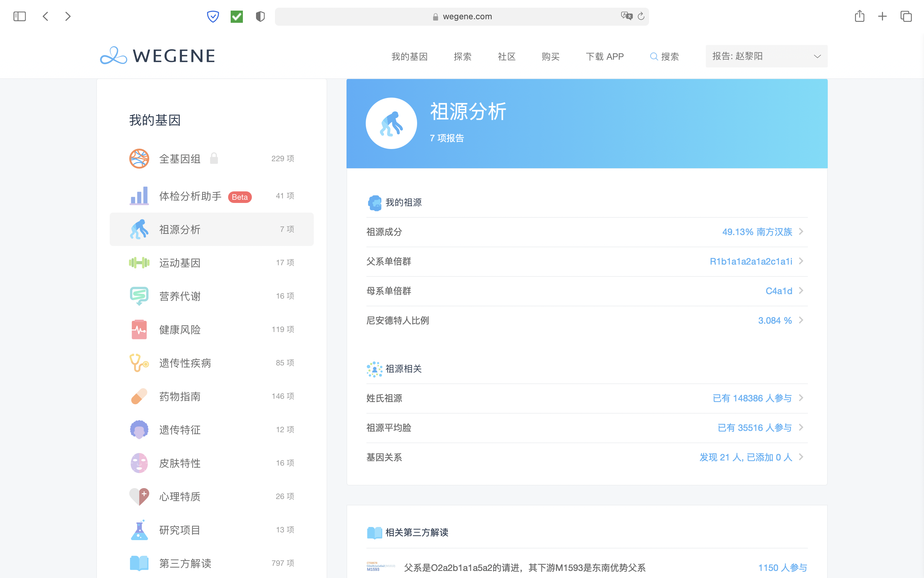Click the 营养代谢 intestine icon
This screenshot has width=924, height=578.
[139, 296]
